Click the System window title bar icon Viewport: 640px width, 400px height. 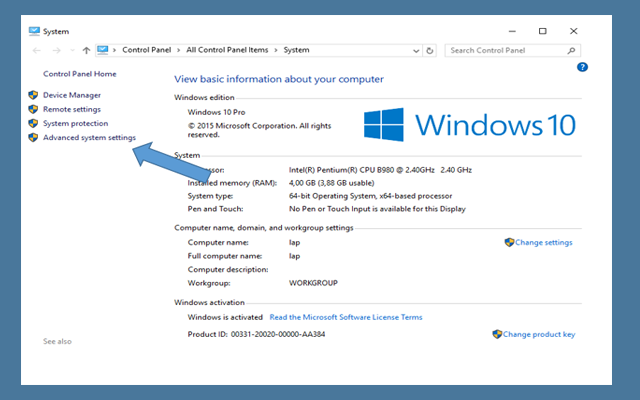[34, 31]
